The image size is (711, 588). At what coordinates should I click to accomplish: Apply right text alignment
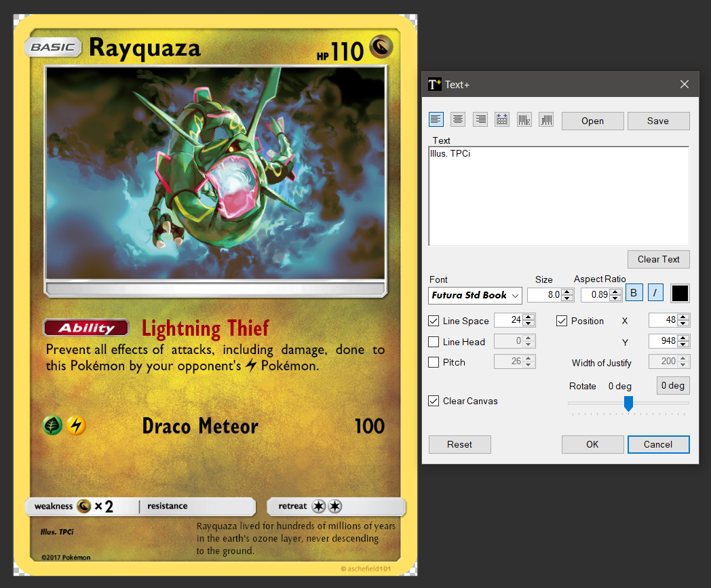tap(480, 119)
